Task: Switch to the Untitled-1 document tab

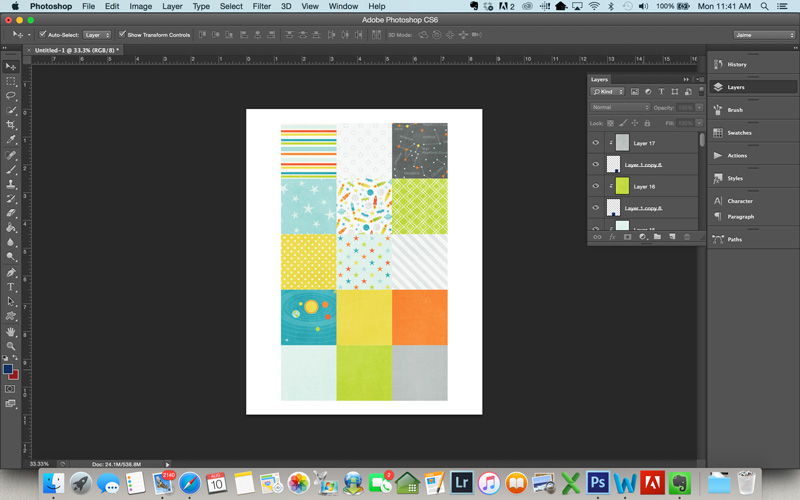Action: [x=75, y=49]
